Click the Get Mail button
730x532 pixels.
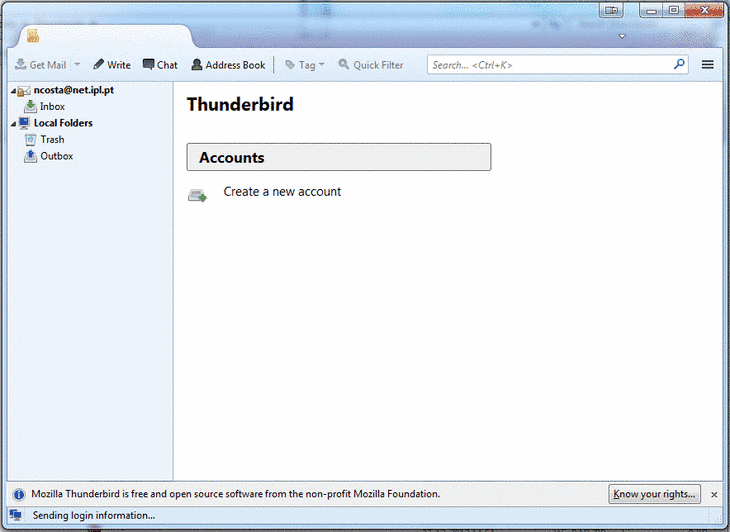click(41, 65)
